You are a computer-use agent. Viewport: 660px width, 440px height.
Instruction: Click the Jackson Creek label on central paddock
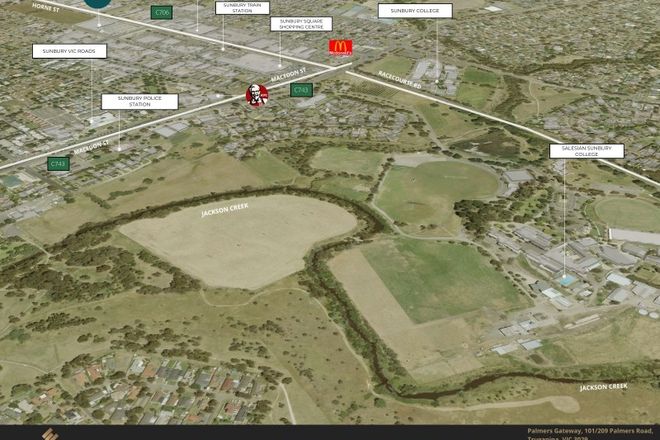point(224,208)
